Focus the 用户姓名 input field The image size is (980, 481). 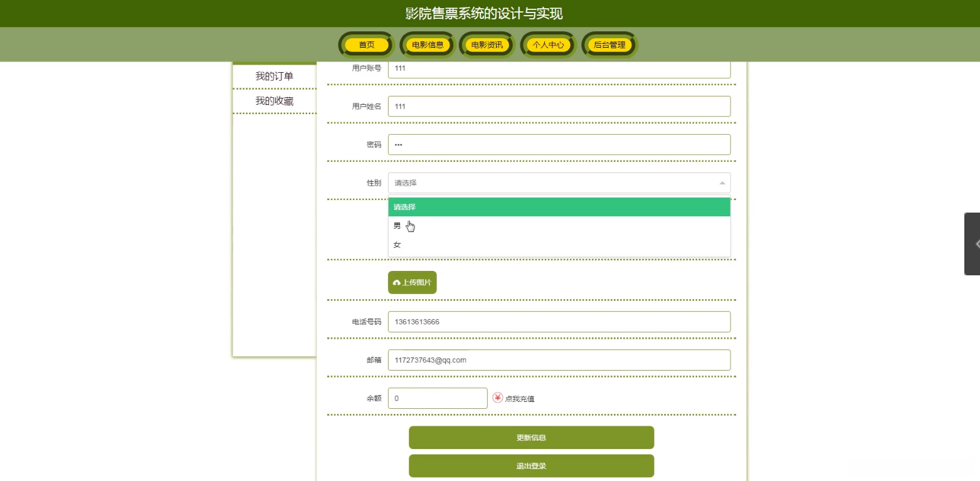tap(559, 106)
